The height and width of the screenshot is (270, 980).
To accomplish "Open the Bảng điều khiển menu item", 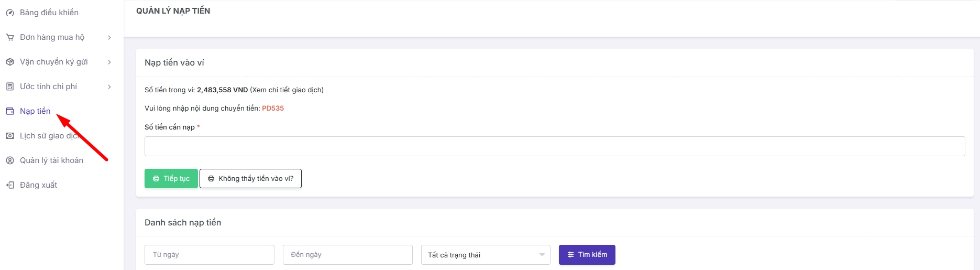I will (49, 13).
